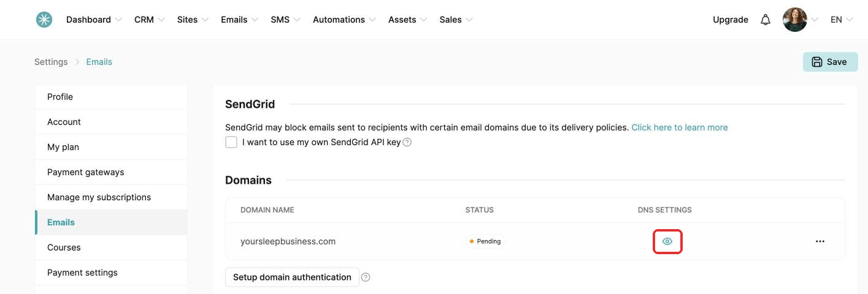Image resolution: width=868 pixels, height=294 pixels.
Task: Open Click here to learn more link
Action: coord(680,127)
